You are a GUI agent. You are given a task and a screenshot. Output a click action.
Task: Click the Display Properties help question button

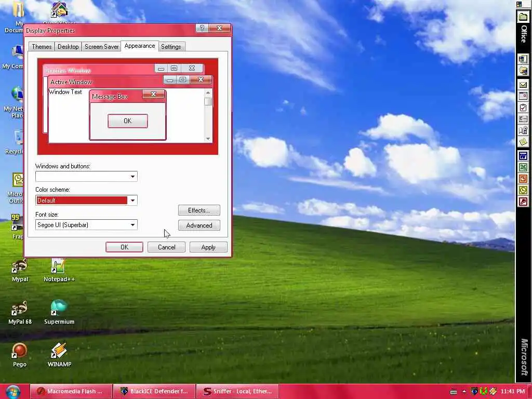202,28
